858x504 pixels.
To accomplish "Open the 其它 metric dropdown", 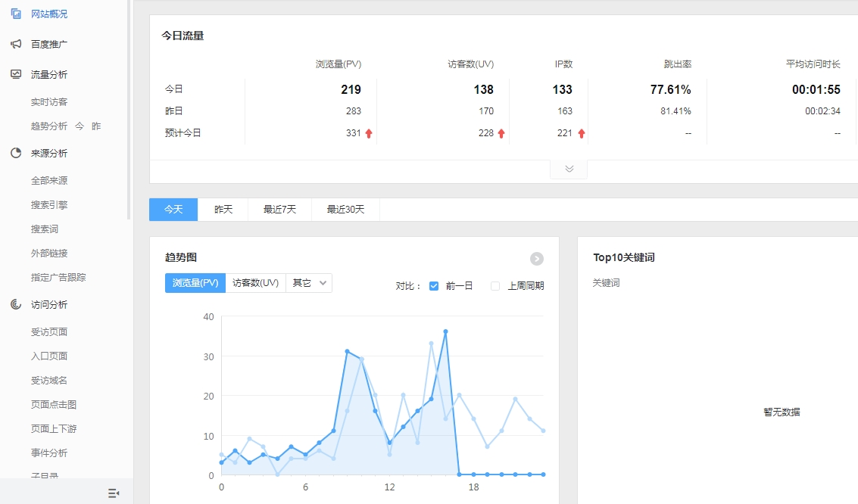I will (x=309, y=283).
